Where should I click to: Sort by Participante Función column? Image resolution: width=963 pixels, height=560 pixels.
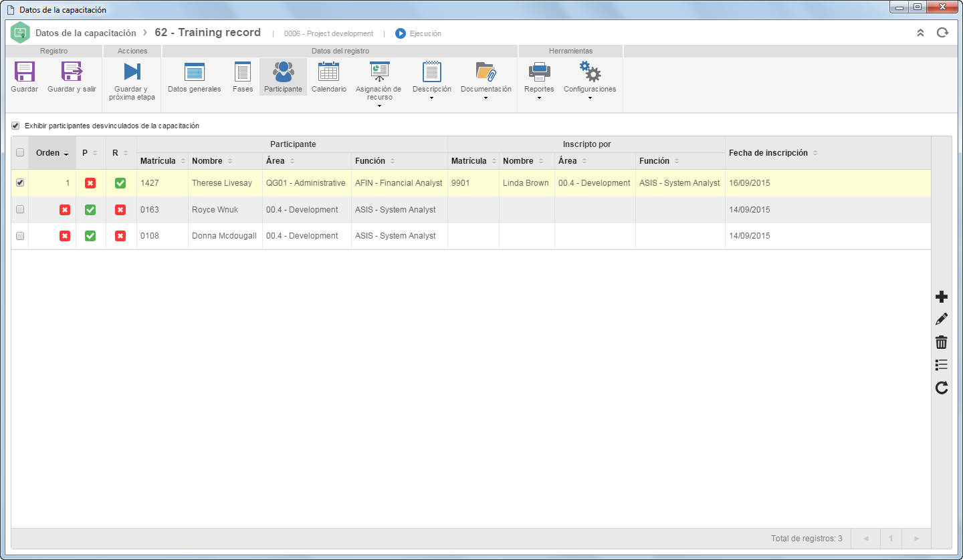[x=399, y=161]
